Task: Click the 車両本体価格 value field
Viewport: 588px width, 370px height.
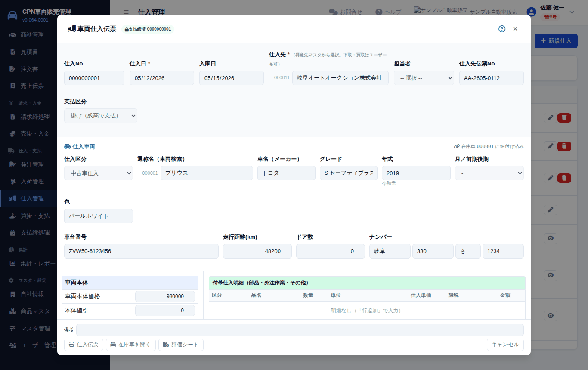Action: coord(165,296)
